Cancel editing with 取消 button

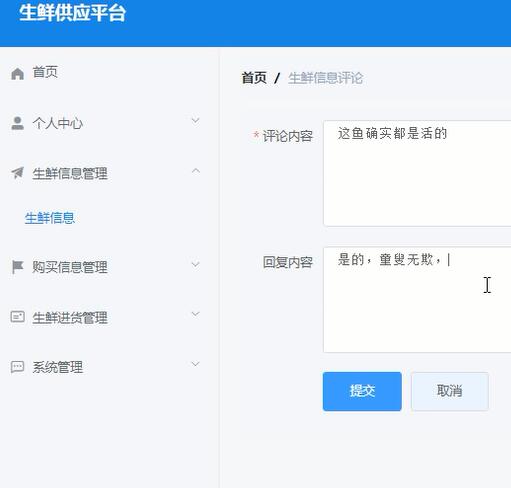pyautogui.click(x=450, y=391)
